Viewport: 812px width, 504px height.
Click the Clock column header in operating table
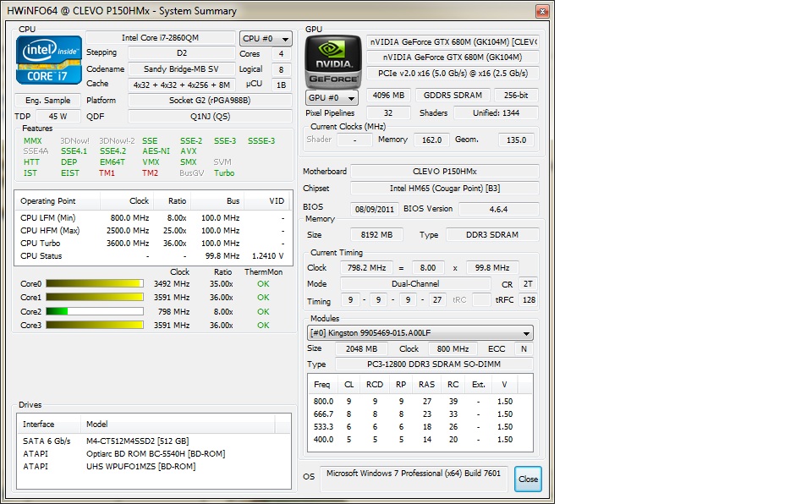126,201
